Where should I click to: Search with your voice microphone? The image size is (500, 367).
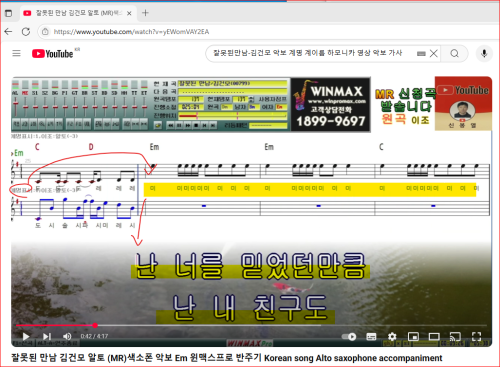click(x=484, y=53)
